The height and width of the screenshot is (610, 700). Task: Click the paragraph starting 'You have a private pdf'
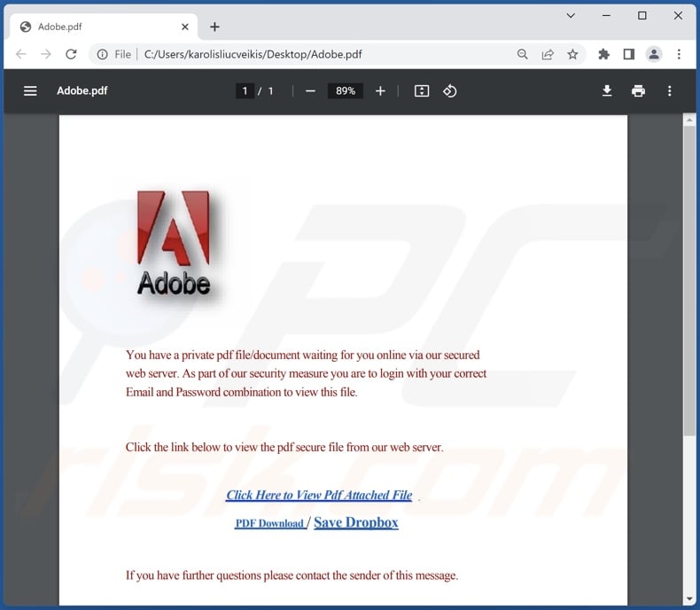[306, 374]
